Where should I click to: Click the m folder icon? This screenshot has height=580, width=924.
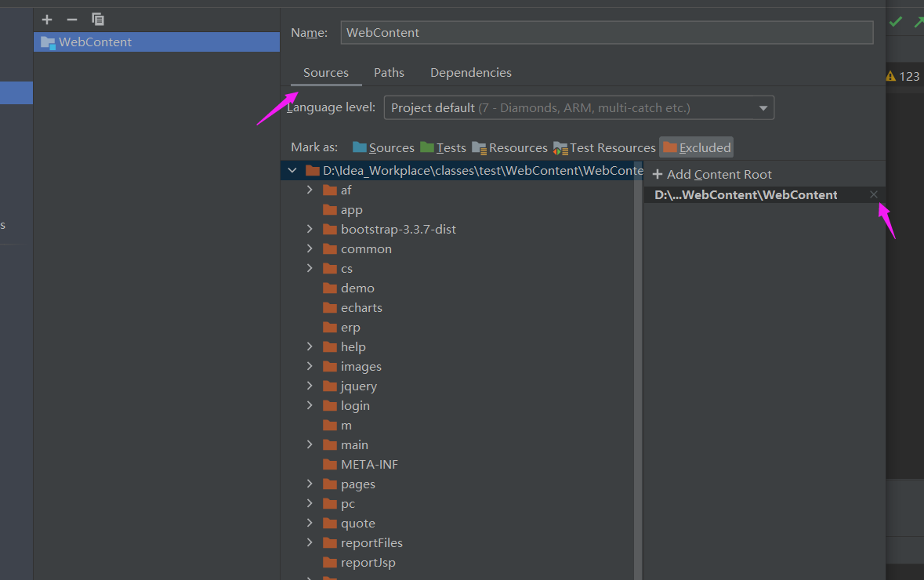330,425
